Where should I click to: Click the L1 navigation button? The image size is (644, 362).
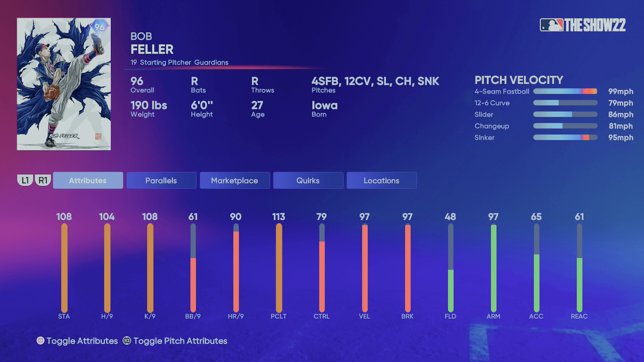[25, 180]
